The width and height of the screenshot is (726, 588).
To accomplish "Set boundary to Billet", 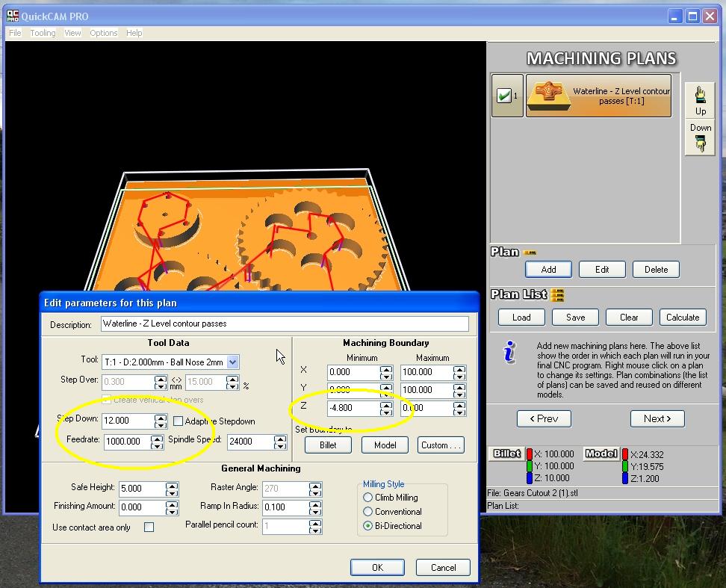I will coord(328,445).
